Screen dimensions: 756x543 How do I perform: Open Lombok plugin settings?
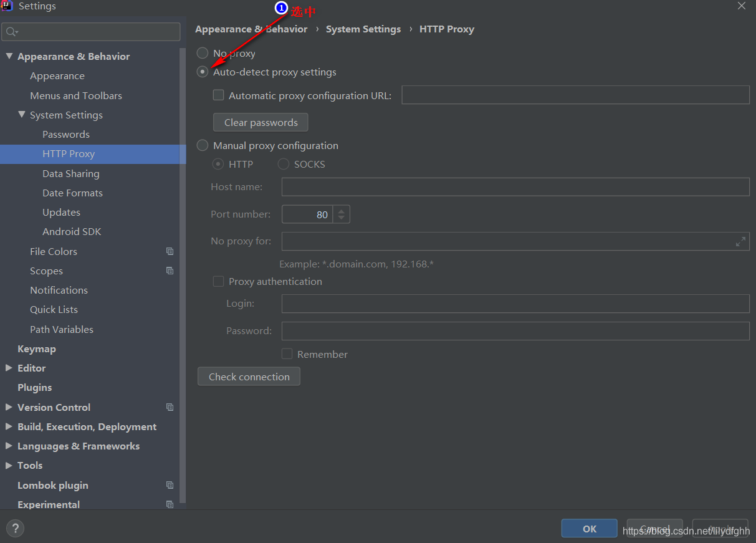pos(53,485)
